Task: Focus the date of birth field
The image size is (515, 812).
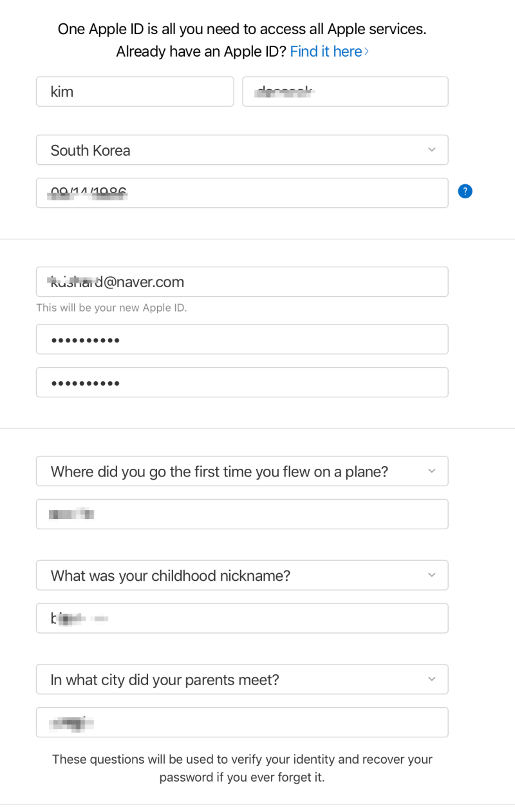Action: point(241,193)
